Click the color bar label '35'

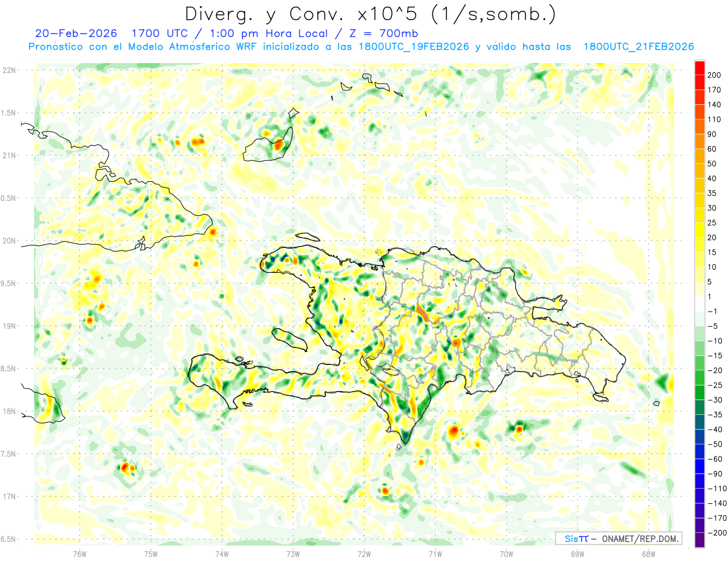712,193
